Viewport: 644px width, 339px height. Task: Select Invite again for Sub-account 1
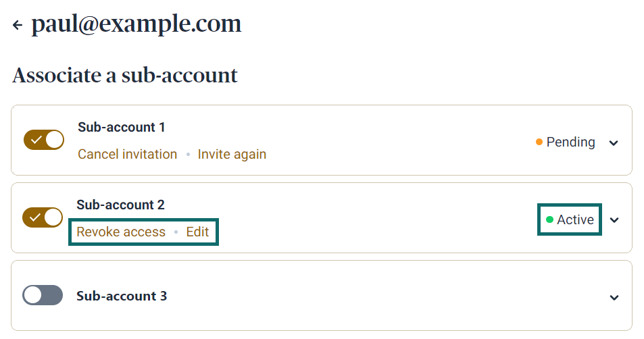(x=232, y=155)
